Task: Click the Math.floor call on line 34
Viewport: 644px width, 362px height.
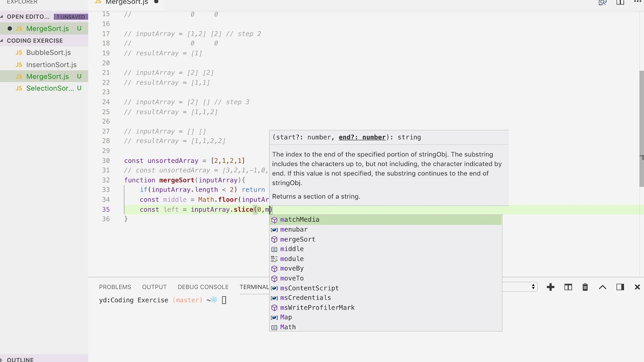Action: [x=217, y=200]
